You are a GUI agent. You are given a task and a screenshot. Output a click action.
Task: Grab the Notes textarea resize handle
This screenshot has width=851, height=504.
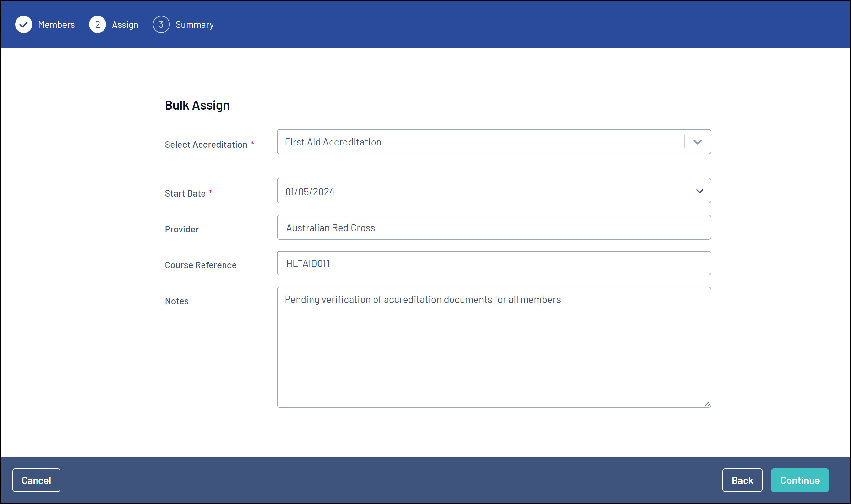(707, 404)
